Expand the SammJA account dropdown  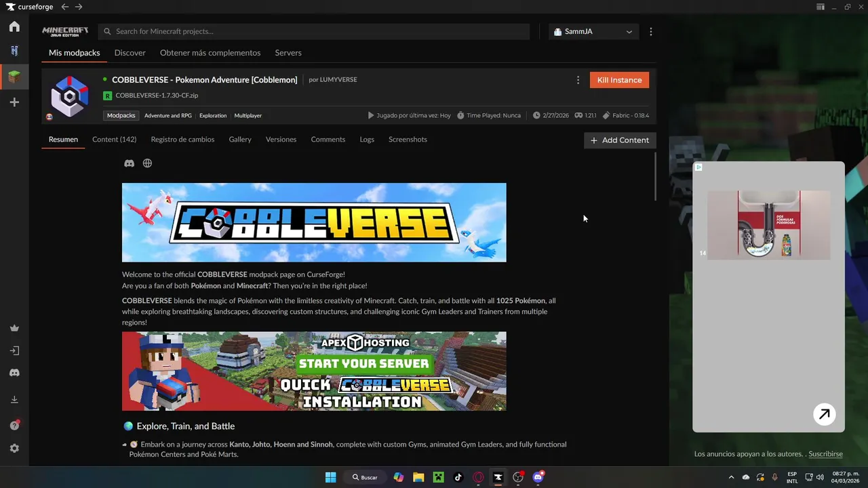[x=593, y=32]
